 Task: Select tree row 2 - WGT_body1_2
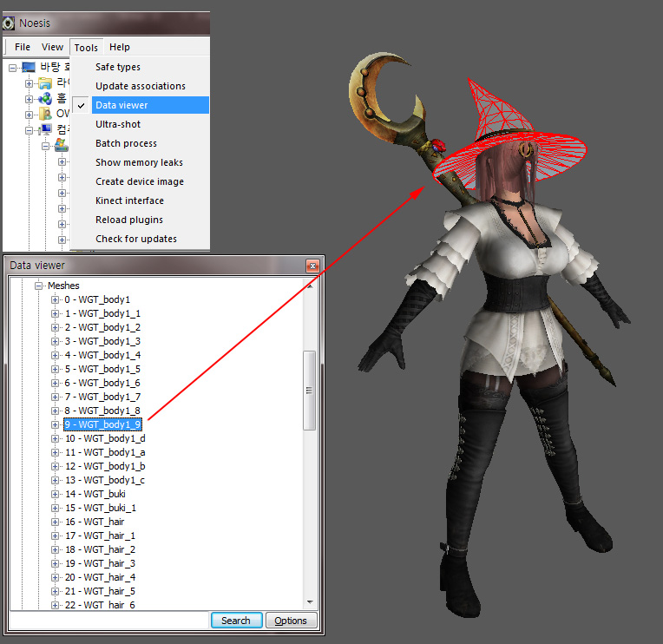[x=102, y=327]
